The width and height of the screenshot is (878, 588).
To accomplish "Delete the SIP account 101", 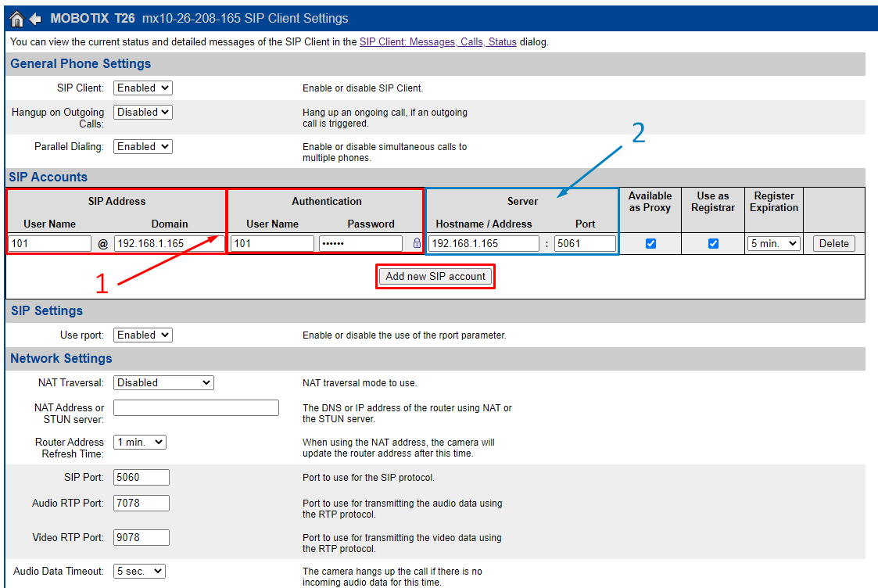I will (833, 244).
